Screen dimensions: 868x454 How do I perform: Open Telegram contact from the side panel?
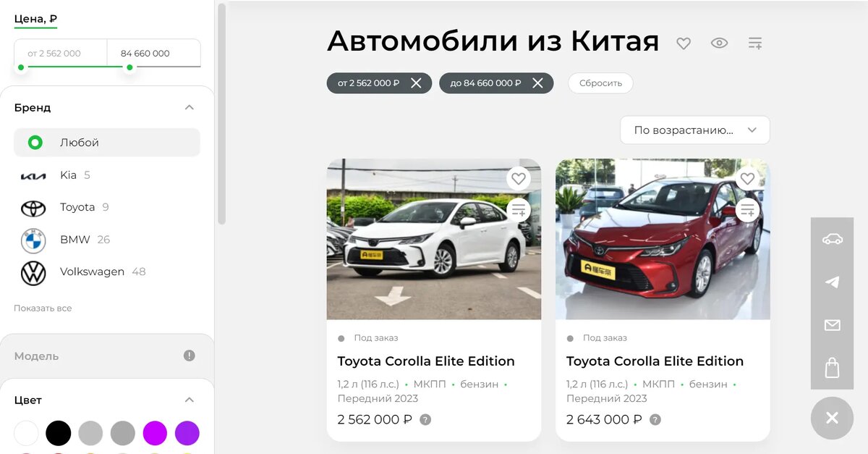pyautogui.click(x=833, y=282)
